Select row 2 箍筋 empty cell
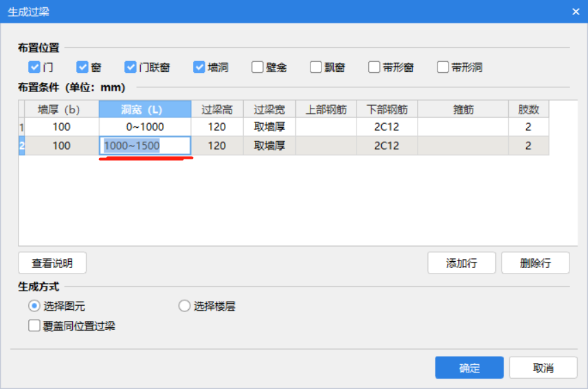 (x=463, y=146)
